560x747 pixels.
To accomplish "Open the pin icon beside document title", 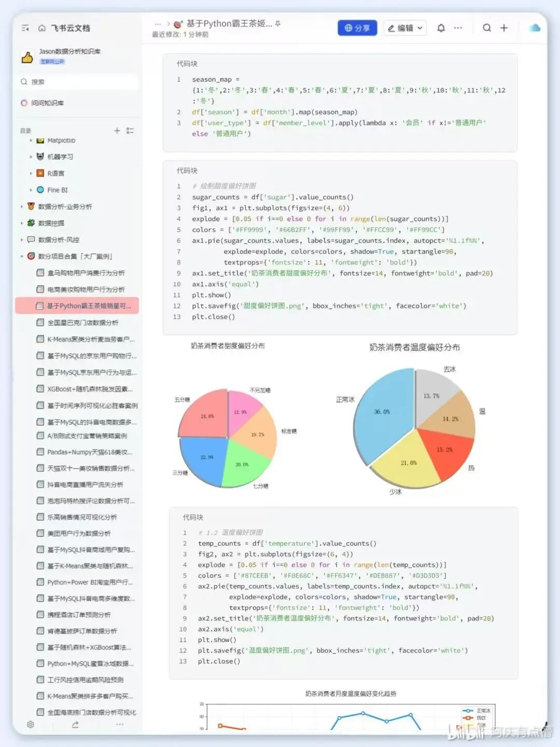I will tap(278, 24).
